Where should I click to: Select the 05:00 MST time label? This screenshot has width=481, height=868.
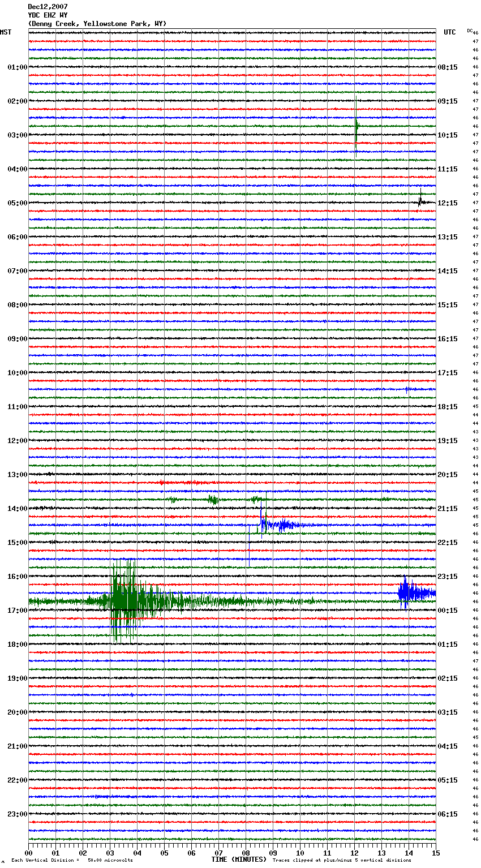click(18, 203)
